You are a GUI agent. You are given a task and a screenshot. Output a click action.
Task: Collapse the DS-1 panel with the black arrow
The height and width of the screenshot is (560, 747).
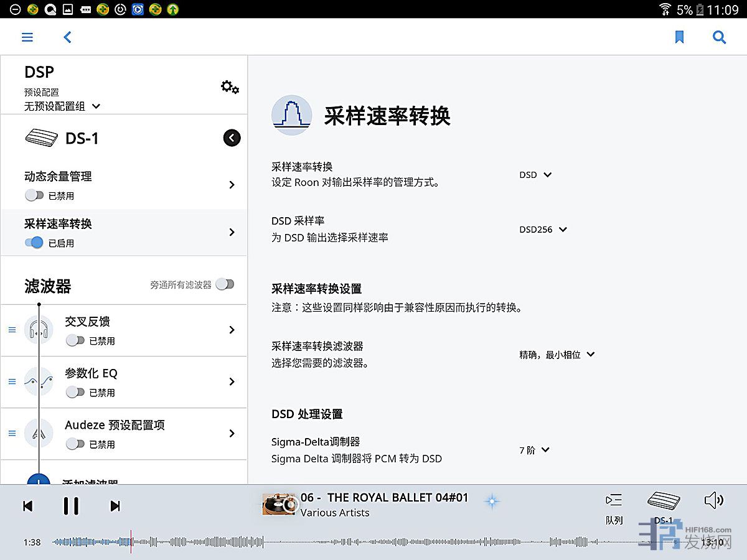click(x=232, y=138)
